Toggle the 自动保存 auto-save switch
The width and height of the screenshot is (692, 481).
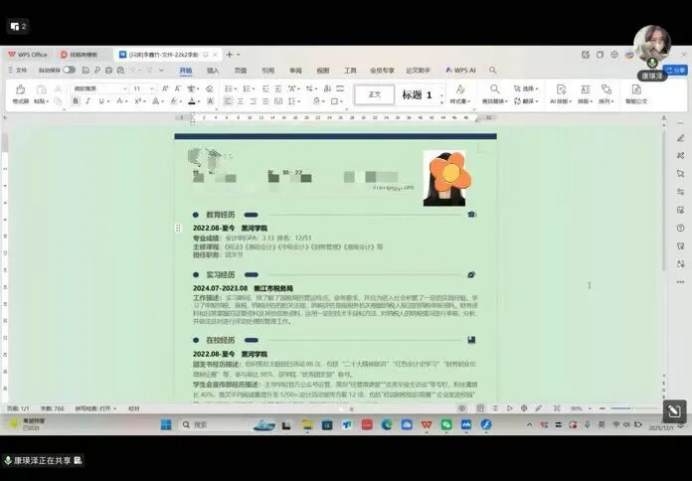(69, 70)
